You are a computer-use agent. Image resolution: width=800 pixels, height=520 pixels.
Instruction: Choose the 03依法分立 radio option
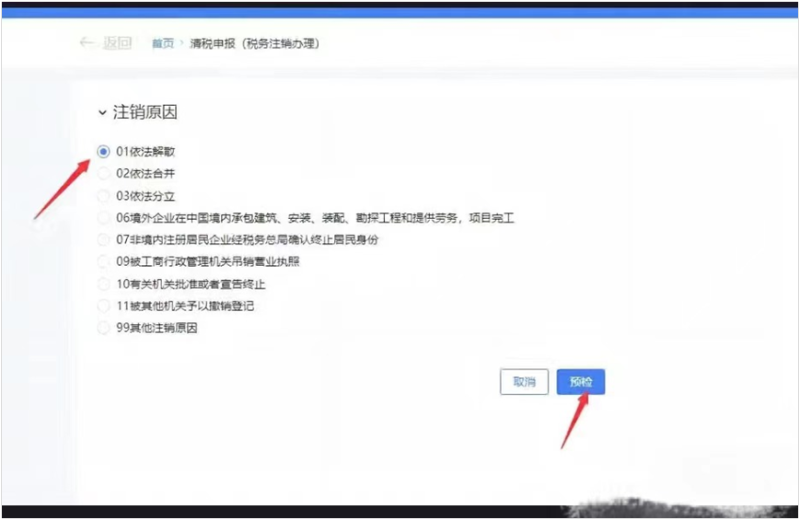pyautogui.click(x=104, y=195)
